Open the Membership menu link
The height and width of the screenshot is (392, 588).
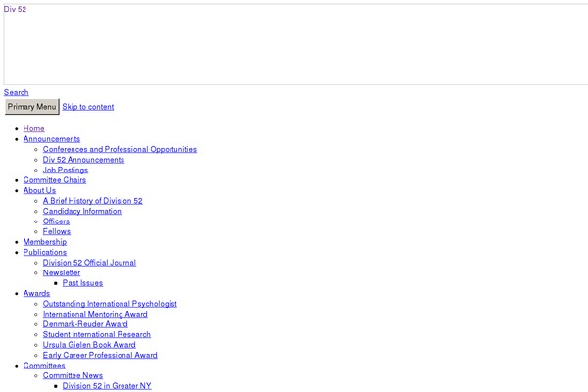45,242
